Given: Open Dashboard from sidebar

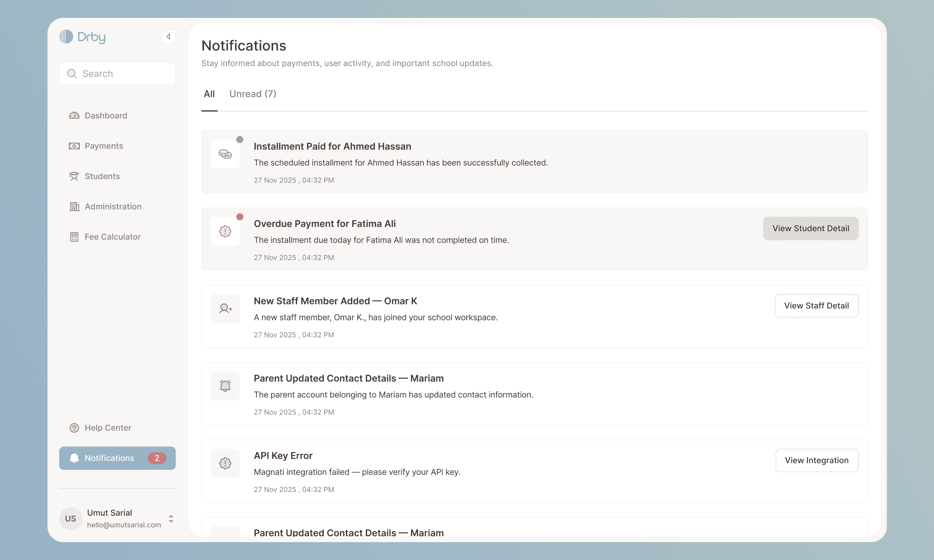Looking at the screenshot, I should (105, 115).
